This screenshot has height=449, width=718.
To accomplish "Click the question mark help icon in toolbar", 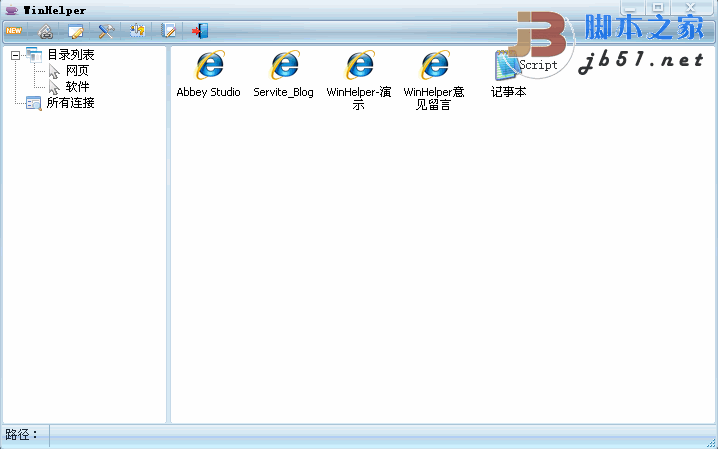I will [x=137, y=31].
